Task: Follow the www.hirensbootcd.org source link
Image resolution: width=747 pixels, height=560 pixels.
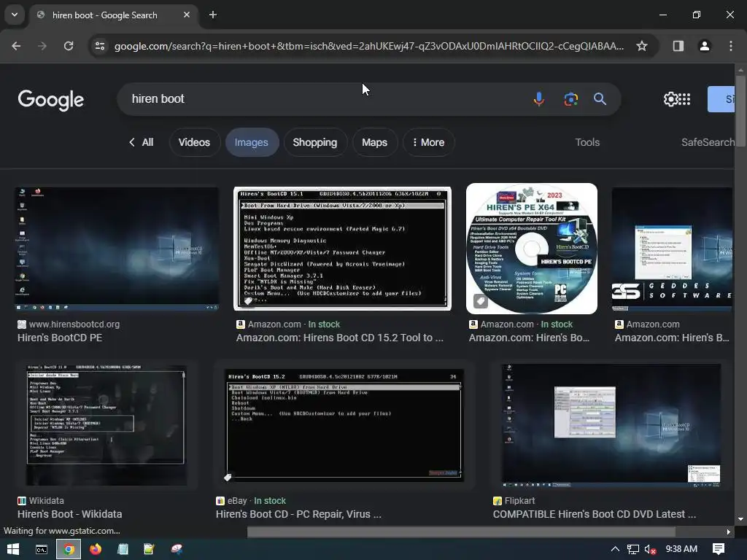Action: click(74, 324)
